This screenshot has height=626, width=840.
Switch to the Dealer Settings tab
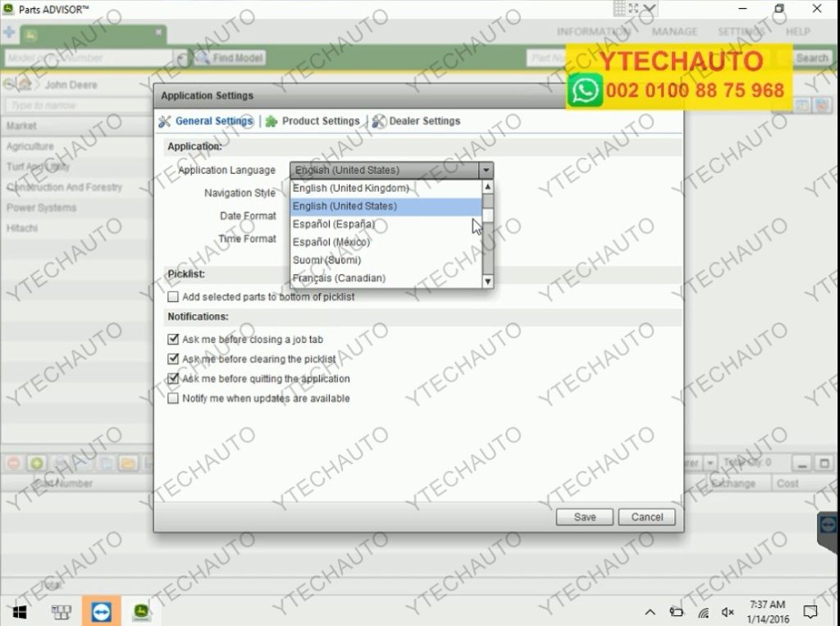[x=416, y=121]
